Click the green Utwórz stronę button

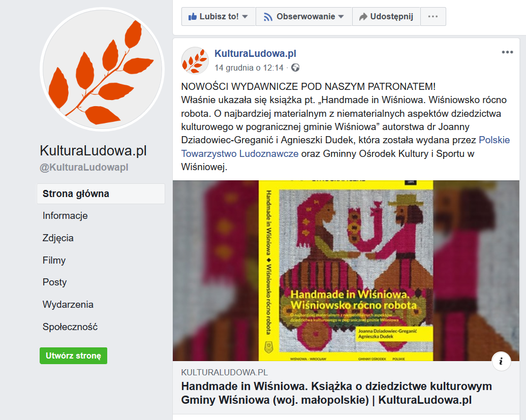point(74,356)
